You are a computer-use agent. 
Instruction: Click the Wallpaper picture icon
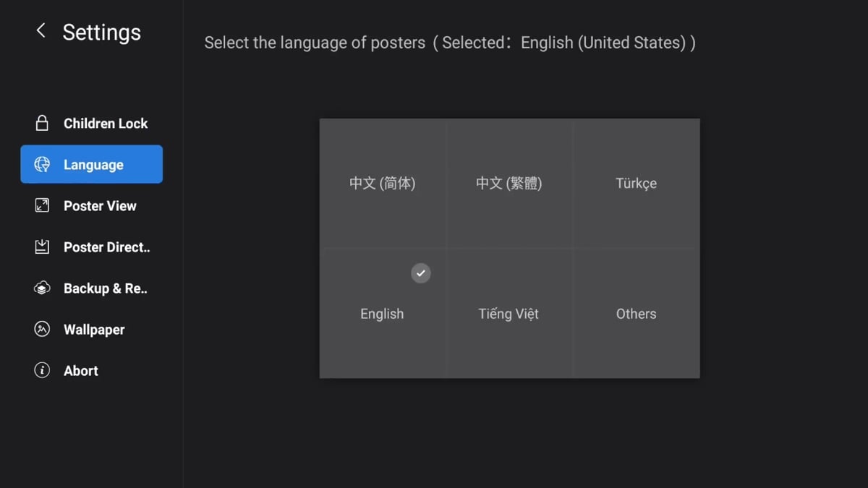[x=42, y=329]
